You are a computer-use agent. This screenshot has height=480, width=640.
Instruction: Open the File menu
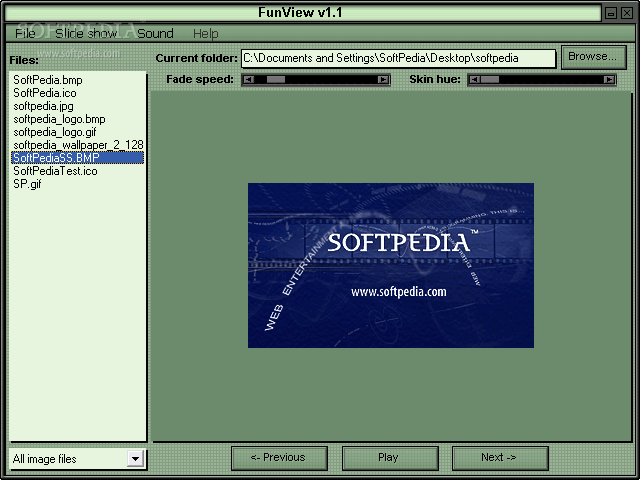pos(25,33)
